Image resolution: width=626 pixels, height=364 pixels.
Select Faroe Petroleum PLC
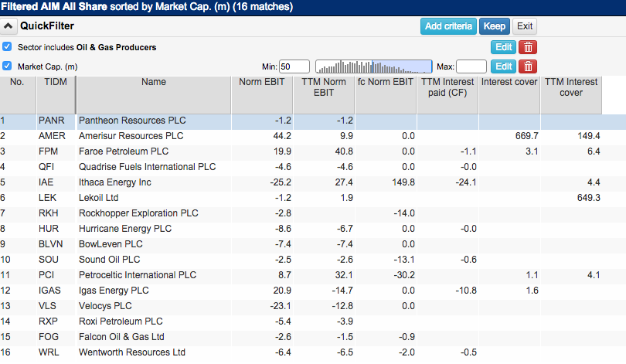(124, 151)
